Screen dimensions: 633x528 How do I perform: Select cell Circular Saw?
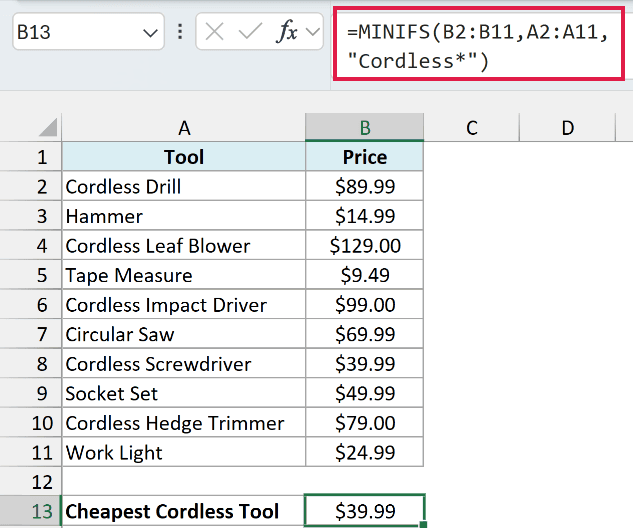[x=184, y=334]
